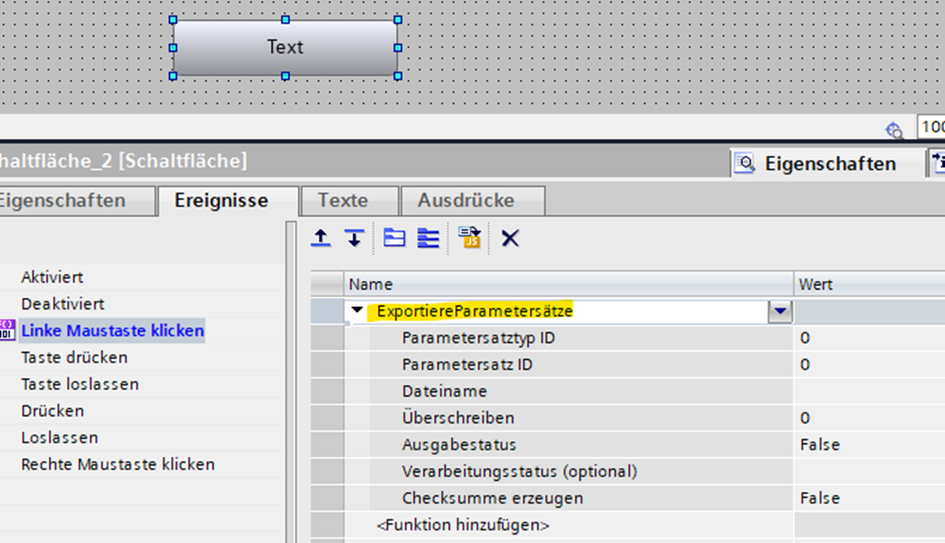The height and width of the screenshot is (543, 945).
Task: Convert function list to JavaScript script icon
Action: pos(469,237)
